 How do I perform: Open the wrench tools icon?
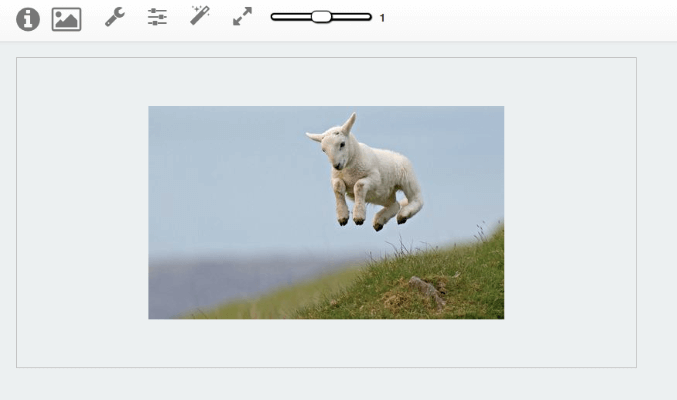(115, 17)
